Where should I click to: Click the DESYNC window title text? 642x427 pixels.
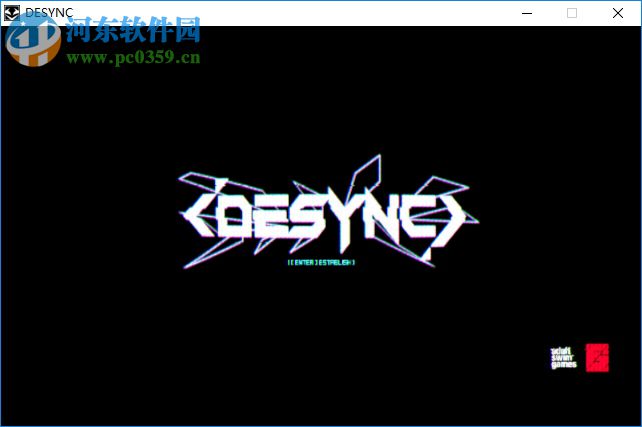(x=49, y=13)
